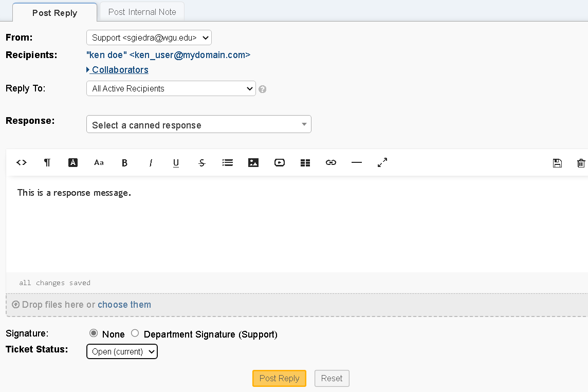Image resolution: width=588 pixels, height=392 pixels.
Task: Insert a table using the grid icon
Action: (305, 162)
